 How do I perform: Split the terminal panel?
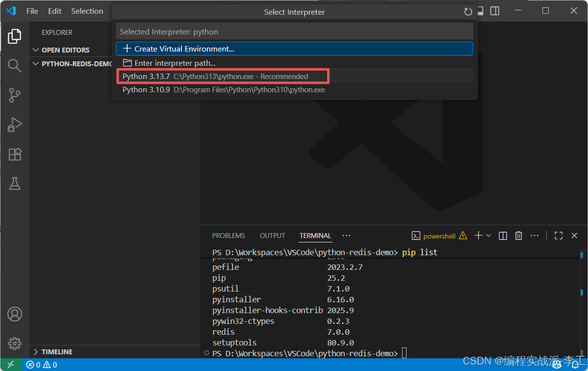click(x=503, y=236)
